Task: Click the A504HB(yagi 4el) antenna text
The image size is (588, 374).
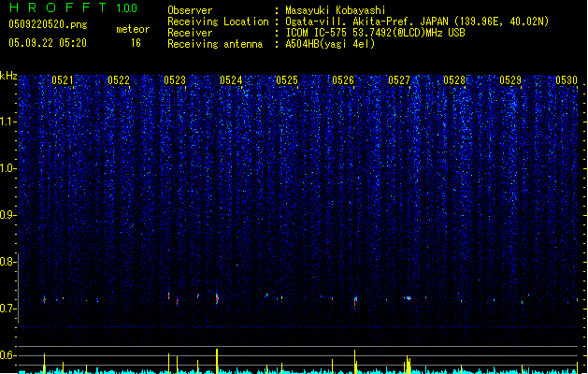Action: click(x=330, y=44)
